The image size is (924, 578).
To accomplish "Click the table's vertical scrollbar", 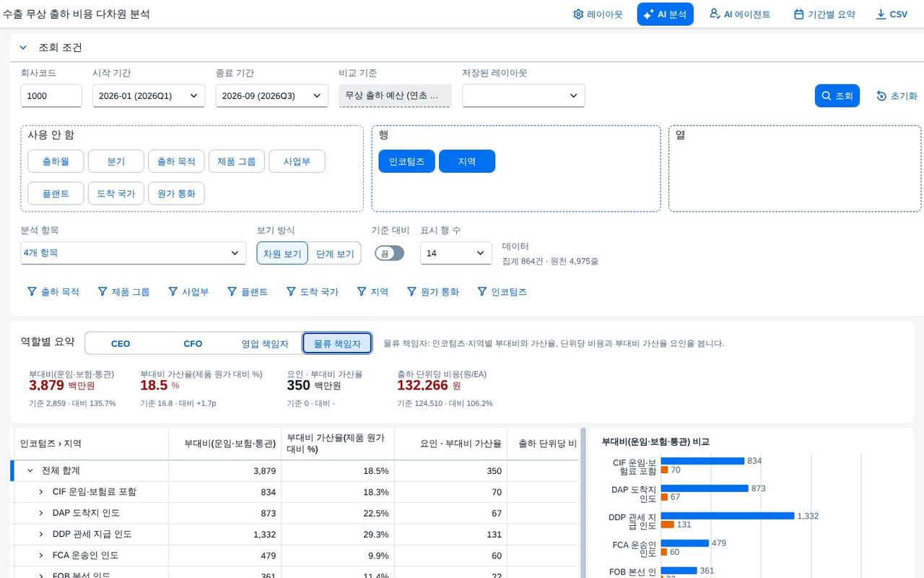I will [583, 503].
